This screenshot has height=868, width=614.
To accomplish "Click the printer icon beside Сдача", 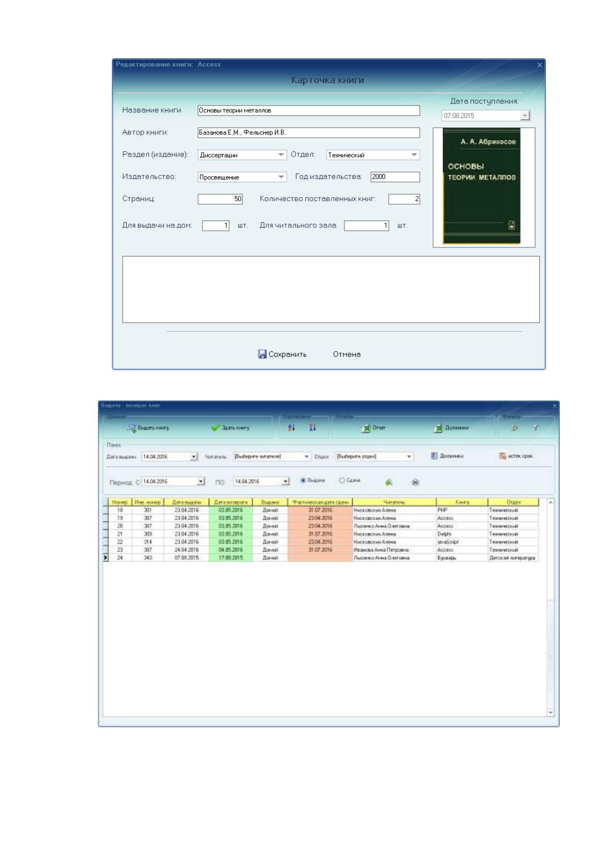I will coord(416,482).
